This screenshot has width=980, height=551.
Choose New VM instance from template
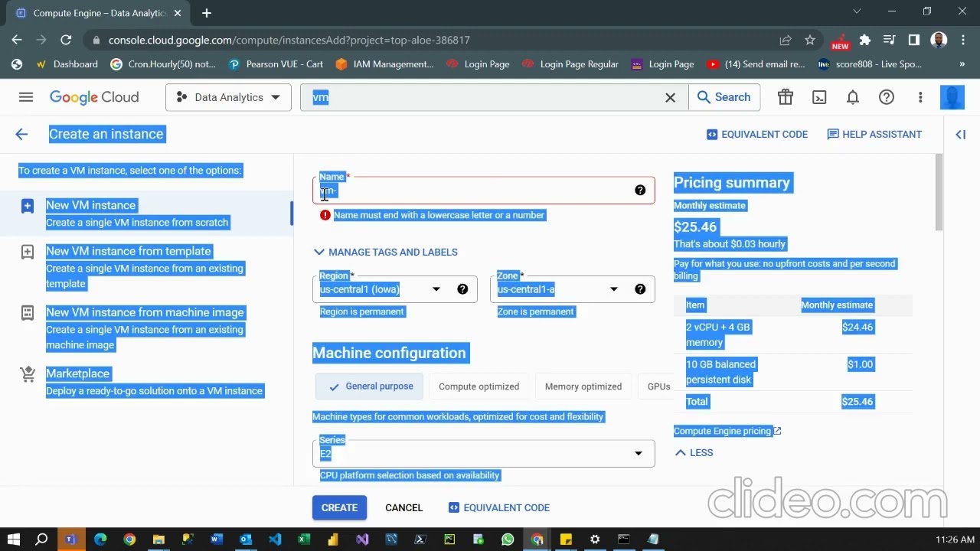coord(146,267)
